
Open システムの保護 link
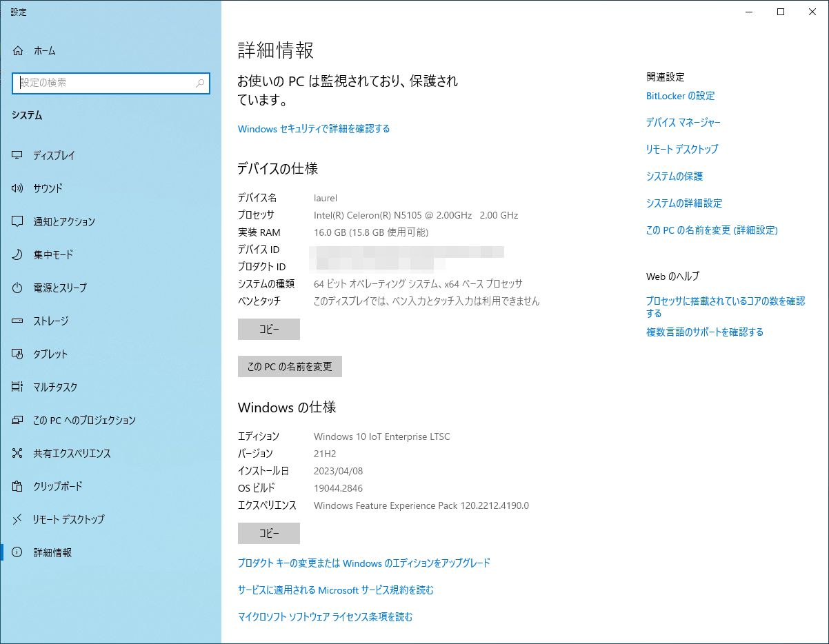pos(675,177)
